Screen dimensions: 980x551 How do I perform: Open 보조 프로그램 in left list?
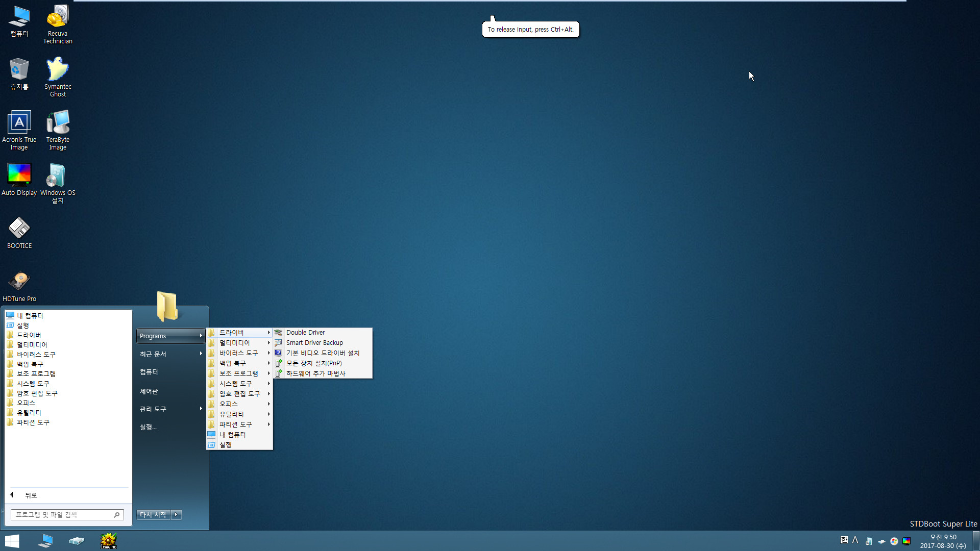pyautogui.click(x=68, y=374)
